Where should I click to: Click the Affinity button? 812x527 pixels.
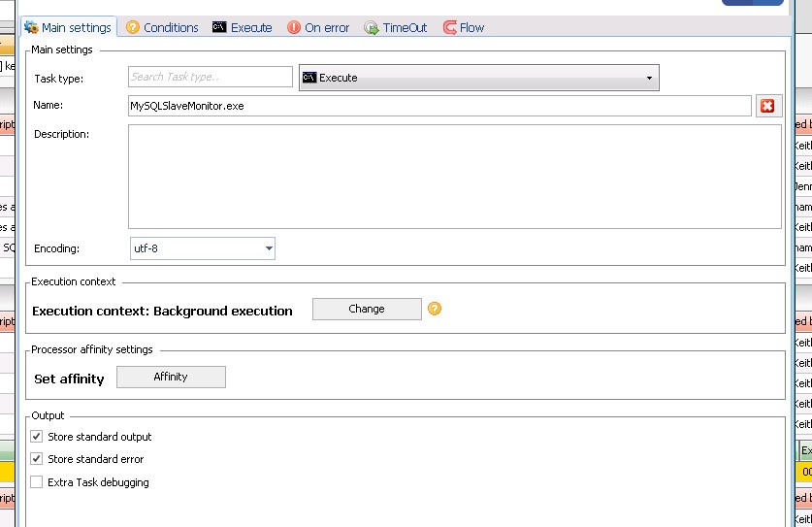click(171, 377)
